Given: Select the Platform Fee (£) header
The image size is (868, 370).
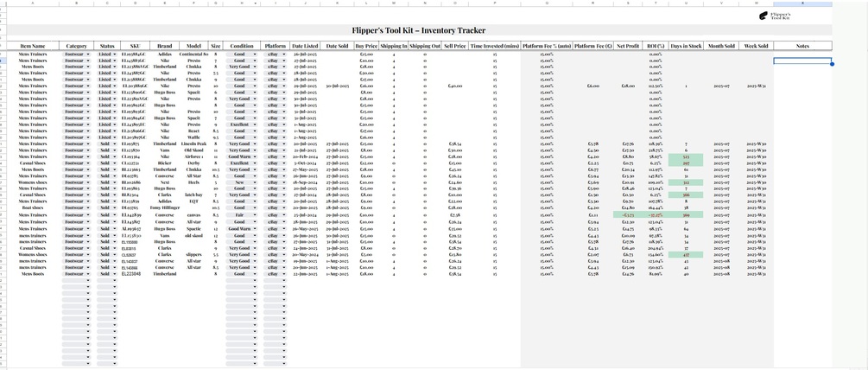Looking at the screenshot, I should [592, 46].
